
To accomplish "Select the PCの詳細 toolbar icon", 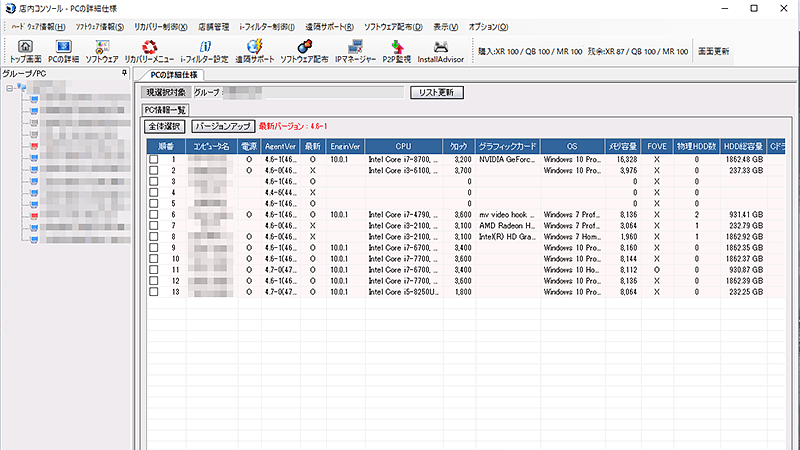I will (x=63, y=52).
